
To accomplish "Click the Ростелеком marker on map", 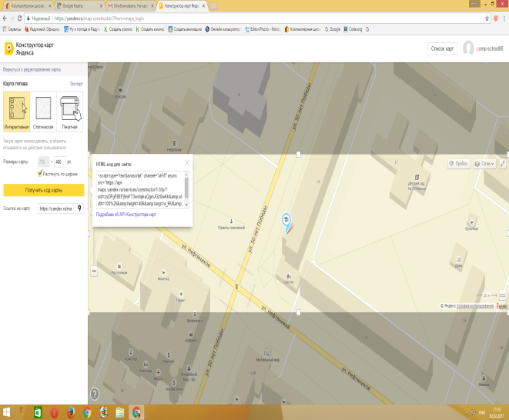I will (x=119, y=266).
